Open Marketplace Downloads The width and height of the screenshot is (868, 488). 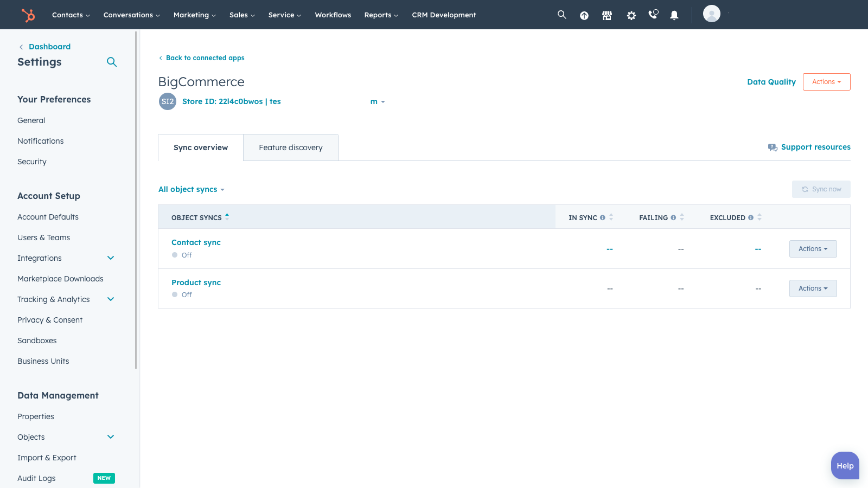[x=60, y=279]
